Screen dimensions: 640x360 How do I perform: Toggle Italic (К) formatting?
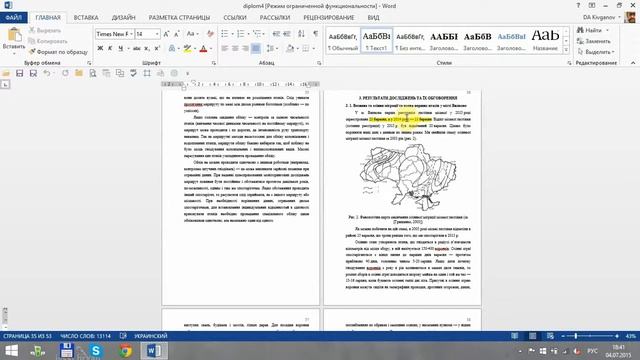[110, 49]
